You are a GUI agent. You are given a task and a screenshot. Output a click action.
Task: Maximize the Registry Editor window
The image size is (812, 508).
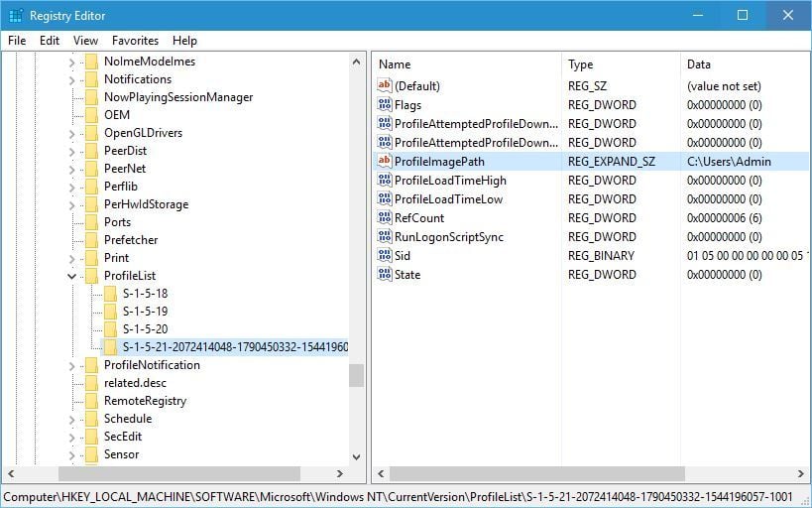742,15
